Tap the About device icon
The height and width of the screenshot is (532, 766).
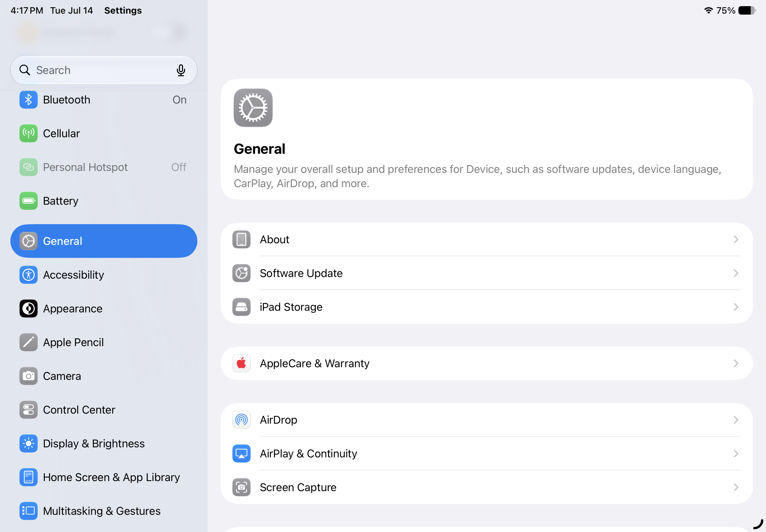click(x=241, y=239)
